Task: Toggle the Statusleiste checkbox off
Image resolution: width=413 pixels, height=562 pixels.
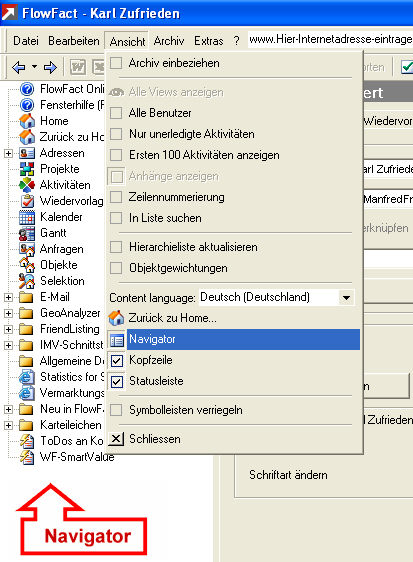Action: (x=117, y=381)
